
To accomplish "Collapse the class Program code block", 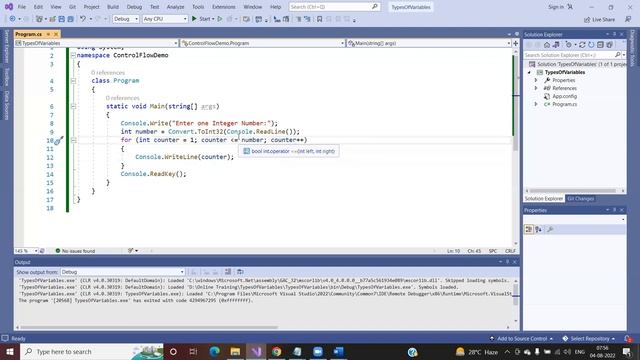I will tap(73, 81).
